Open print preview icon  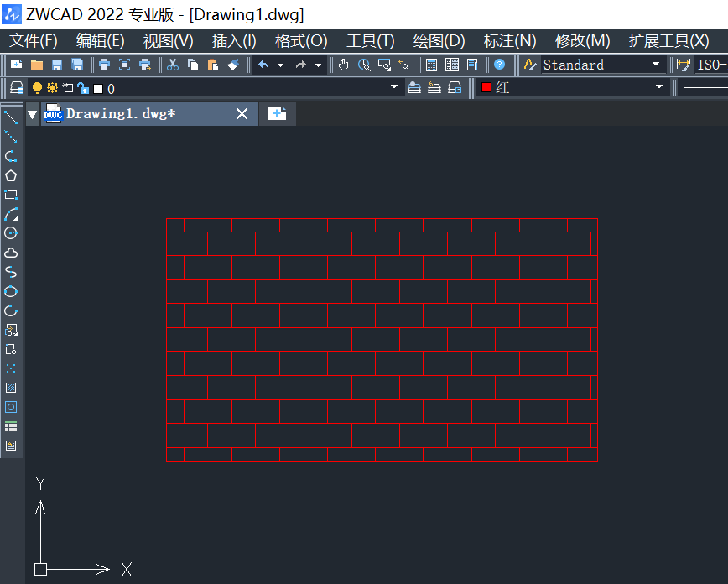[x=124, y=65]
